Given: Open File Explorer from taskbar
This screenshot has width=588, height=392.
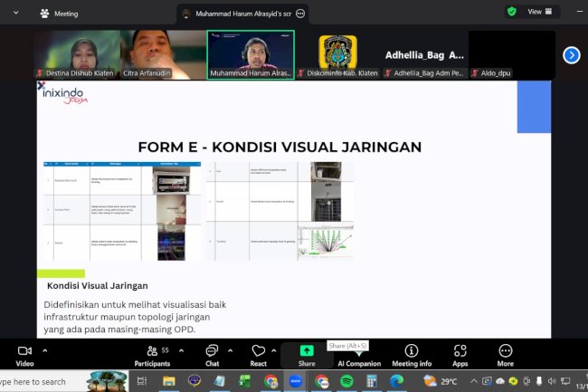Looking at the screenshot, I should point(169,381).
